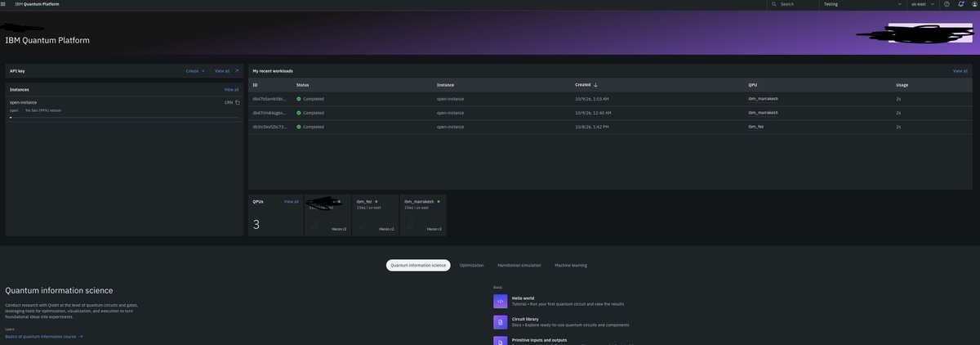Click the arrow after Basics of quantum information course

tap(81, 336)
